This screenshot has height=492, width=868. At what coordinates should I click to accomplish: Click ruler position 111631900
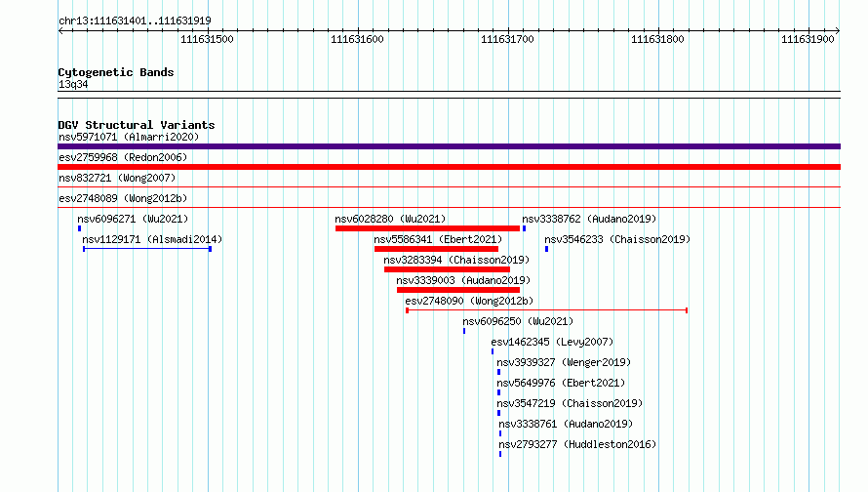808,39
